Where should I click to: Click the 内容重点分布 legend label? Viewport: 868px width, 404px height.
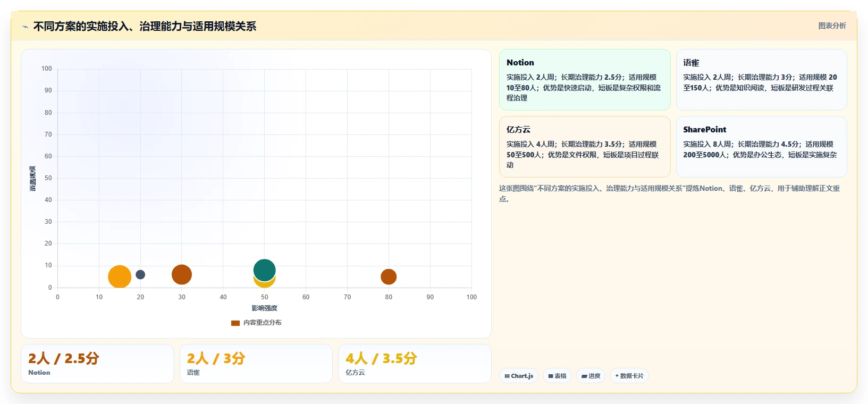click(263, 323)
